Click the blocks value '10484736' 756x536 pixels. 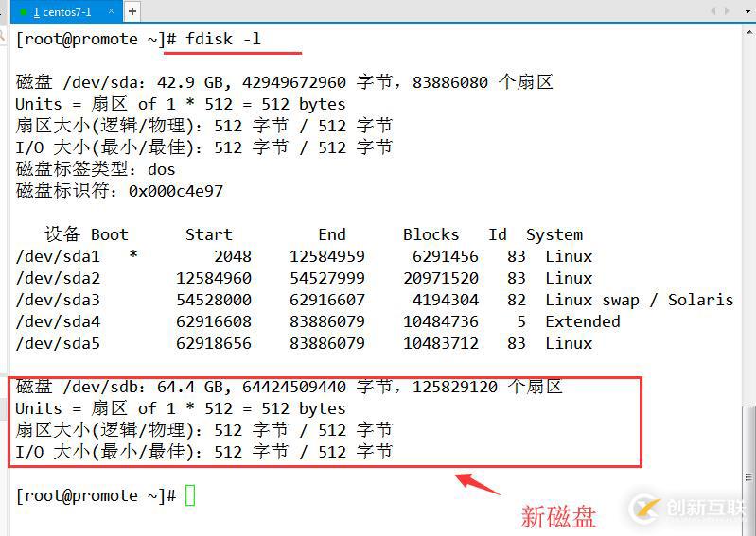pos(441,321)
